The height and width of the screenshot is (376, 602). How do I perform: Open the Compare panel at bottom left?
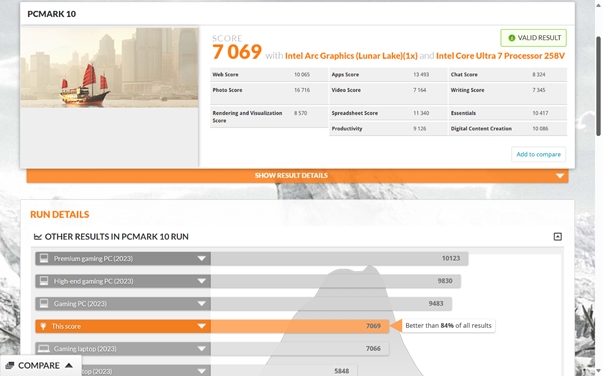click(40, 365)
